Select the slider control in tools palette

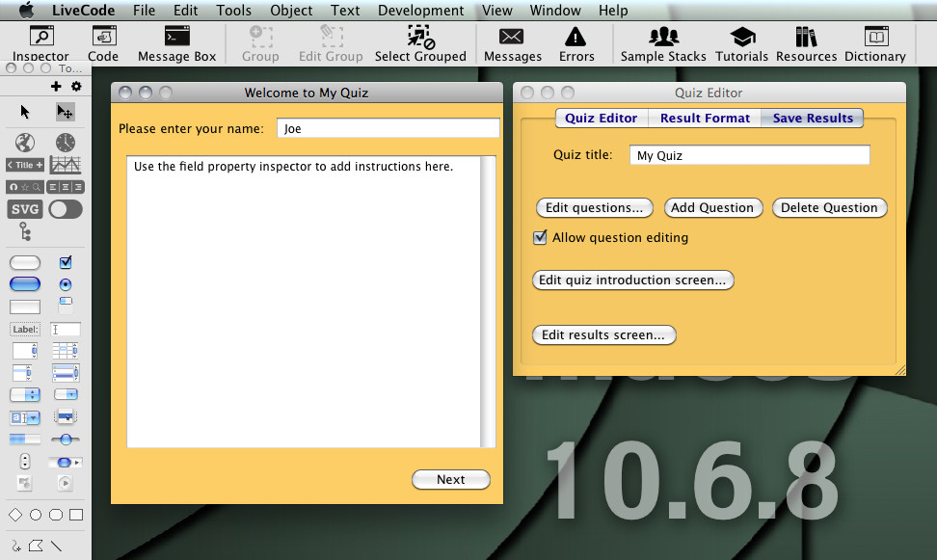(66, 439)
